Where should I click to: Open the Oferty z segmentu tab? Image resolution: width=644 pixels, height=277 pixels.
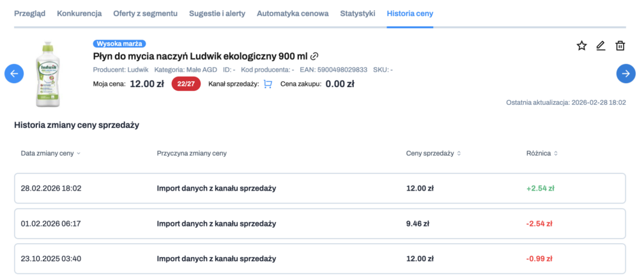[x=146, y=13]
